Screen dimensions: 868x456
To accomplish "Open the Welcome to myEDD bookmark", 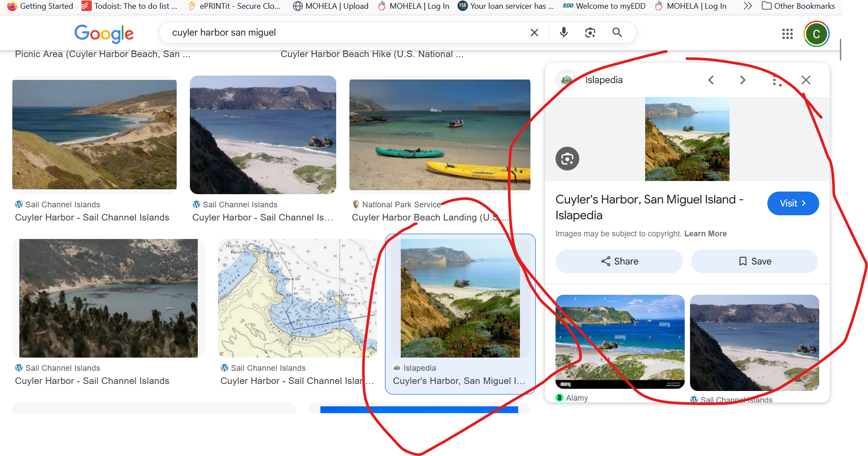I will pos(604,6).
